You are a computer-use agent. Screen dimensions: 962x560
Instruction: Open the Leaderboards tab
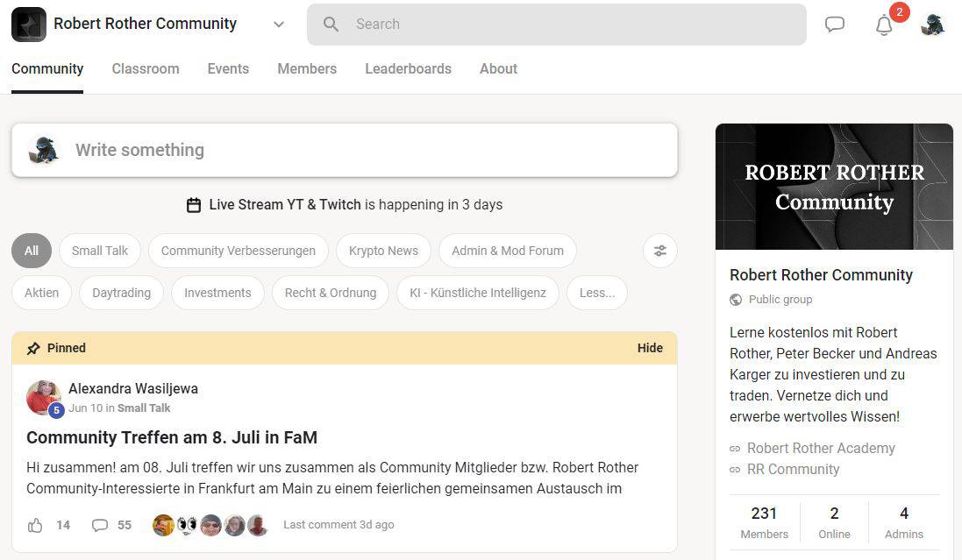(x=408, y=68)
